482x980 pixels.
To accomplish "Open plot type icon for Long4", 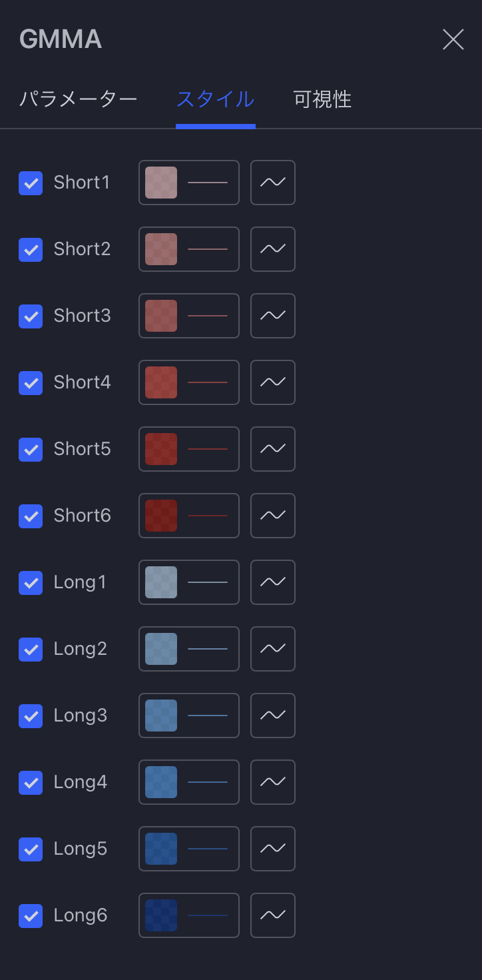I will (273, 782).
